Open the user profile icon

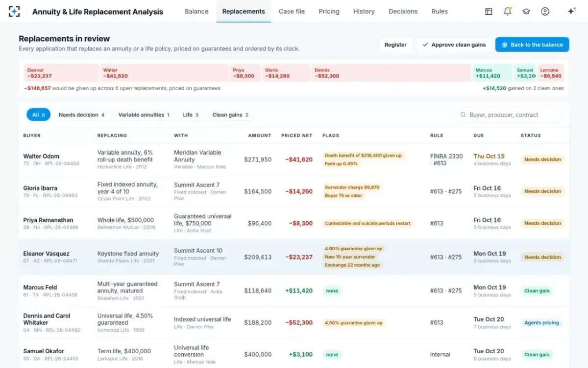545,11
